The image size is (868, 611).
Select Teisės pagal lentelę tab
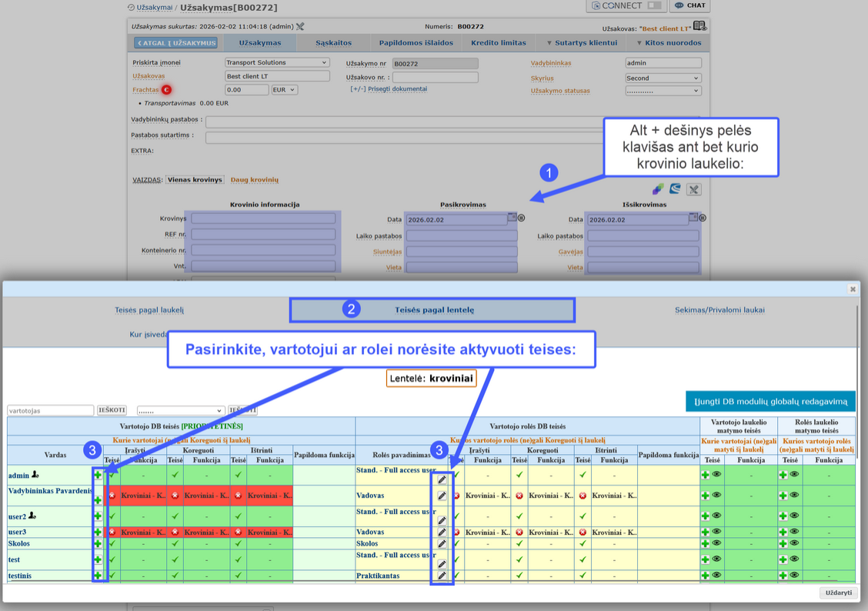[x=434, y=310]
